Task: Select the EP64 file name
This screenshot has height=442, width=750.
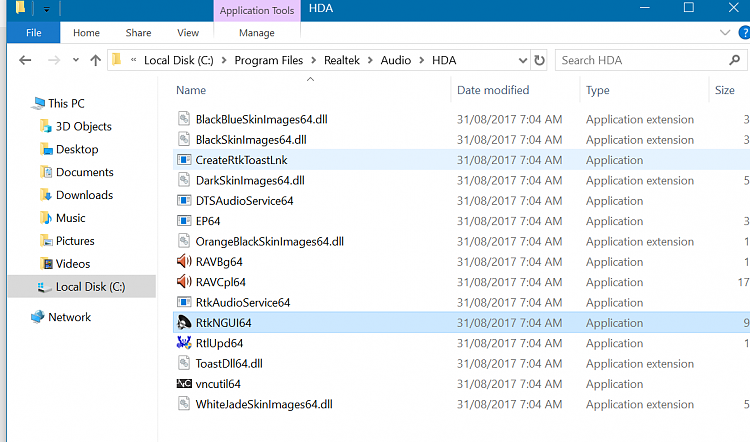Action: [208, 221]
